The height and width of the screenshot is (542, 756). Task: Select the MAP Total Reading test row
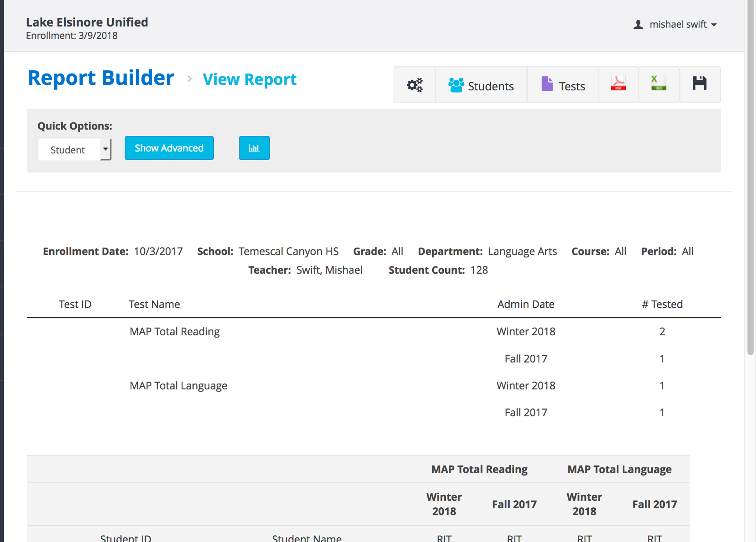point(175,331)
